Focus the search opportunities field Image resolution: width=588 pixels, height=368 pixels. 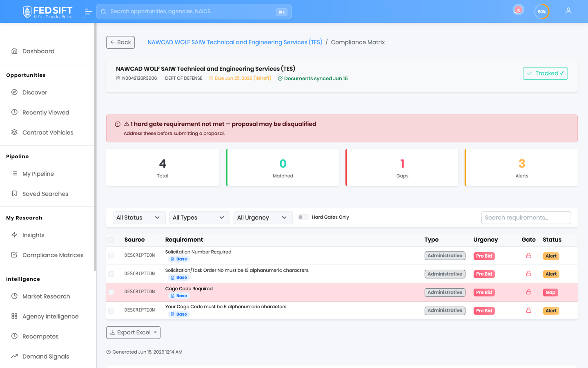point(194,11)
